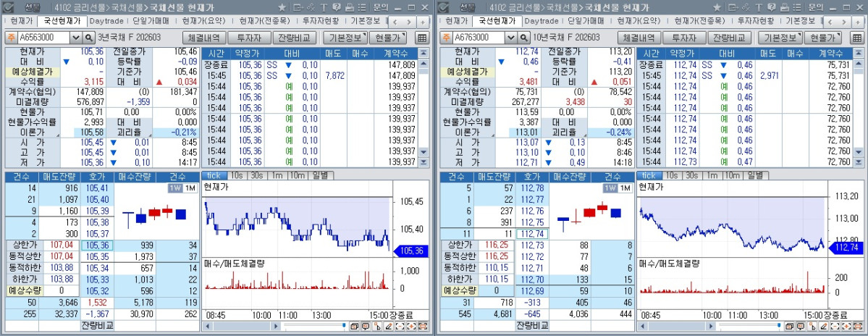Open the 현물가 dropdown button in the 10년국채 window
Viewport: 868px width, 336px height.
pos(822,38)
